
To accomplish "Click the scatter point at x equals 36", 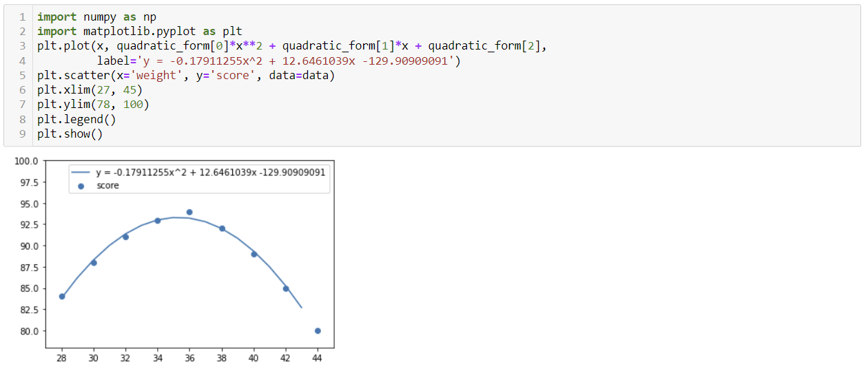I will click(189, 212).
